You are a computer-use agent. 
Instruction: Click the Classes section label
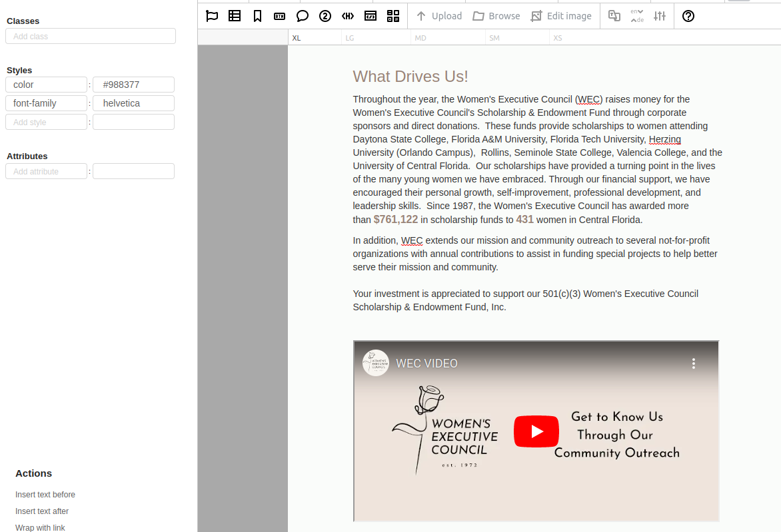(23, 21)
